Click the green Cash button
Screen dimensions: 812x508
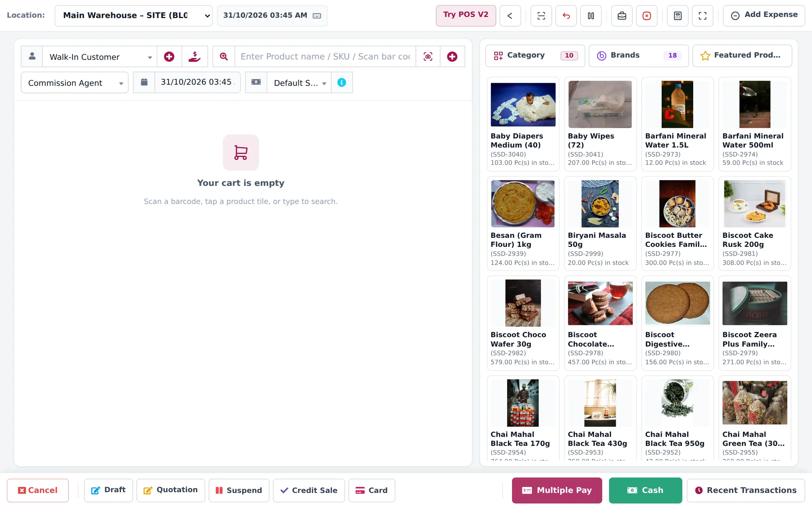pyautogui.click(x=645, y=490)
